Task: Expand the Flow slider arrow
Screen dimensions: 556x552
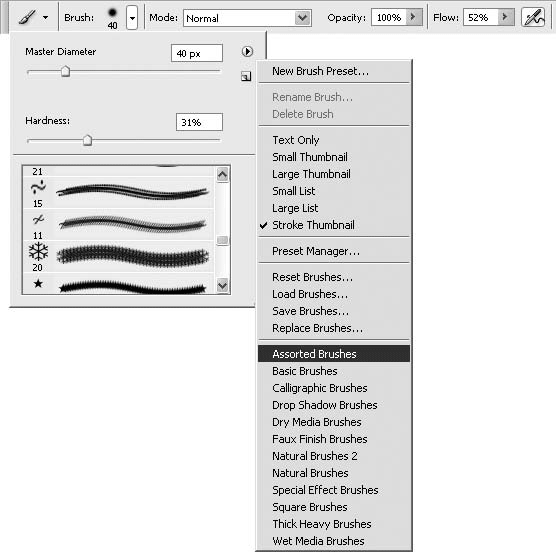Action: click(505, 17)
